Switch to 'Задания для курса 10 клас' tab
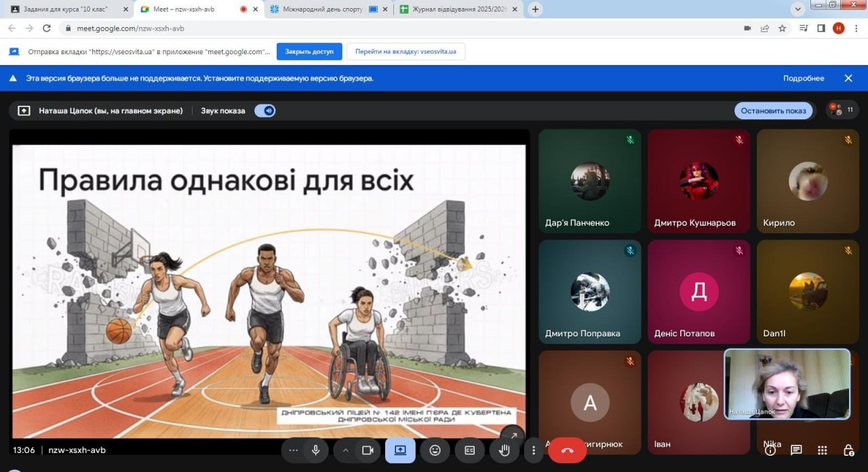Image resolution: width=868 pixels, height=472 pixels. (x=66, y=9)
